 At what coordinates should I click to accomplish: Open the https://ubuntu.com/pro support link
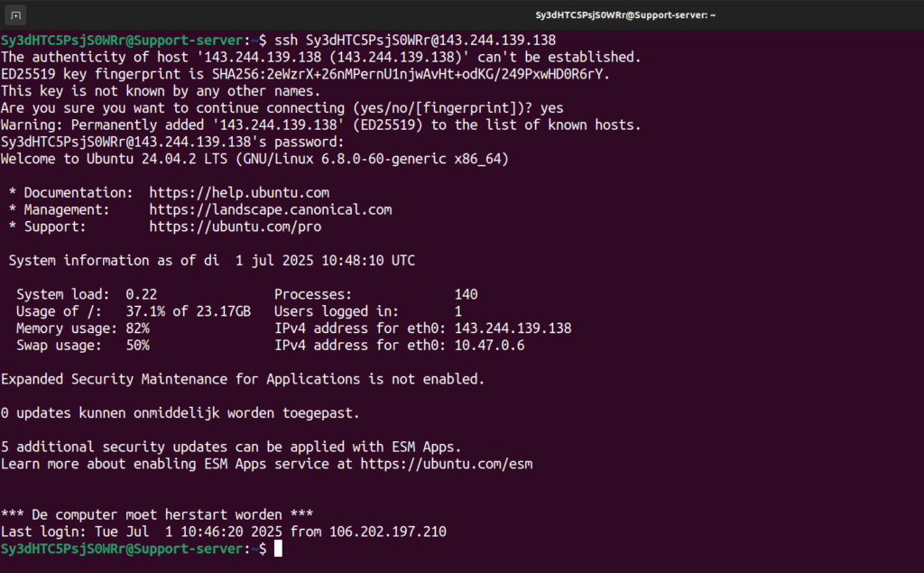236,227
